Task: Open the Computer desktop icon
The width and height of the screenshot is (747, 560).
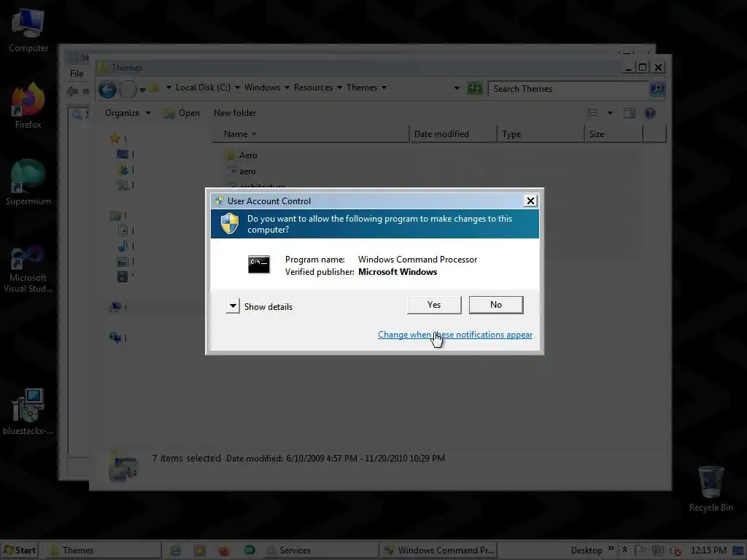Action: tap(28, 30)
